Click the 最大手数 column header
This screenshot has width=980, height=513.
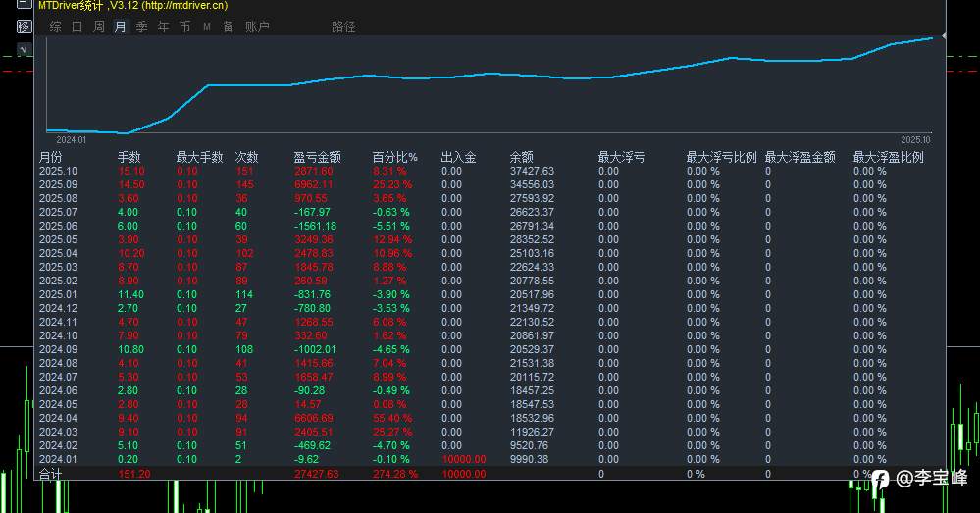tap(199, 157)
